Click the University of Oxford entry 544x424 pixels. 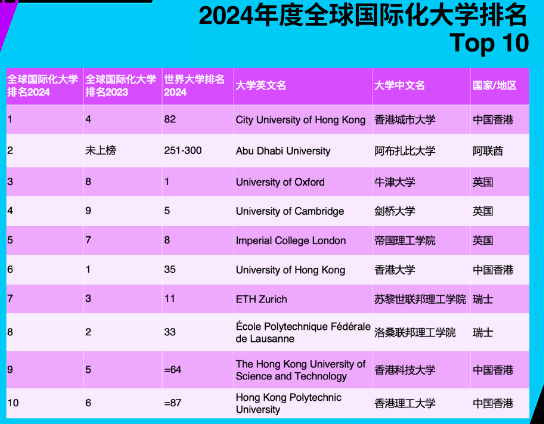click(280, 182)
